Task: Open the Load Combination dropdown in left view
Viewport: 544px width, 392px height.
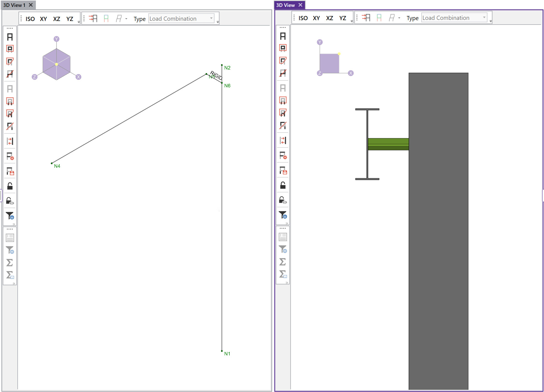Action: coord(181,18)
